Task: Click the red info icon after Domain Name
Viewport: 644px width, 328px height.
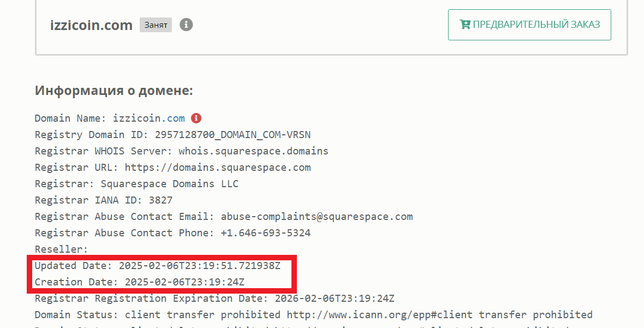Action: 196,118
